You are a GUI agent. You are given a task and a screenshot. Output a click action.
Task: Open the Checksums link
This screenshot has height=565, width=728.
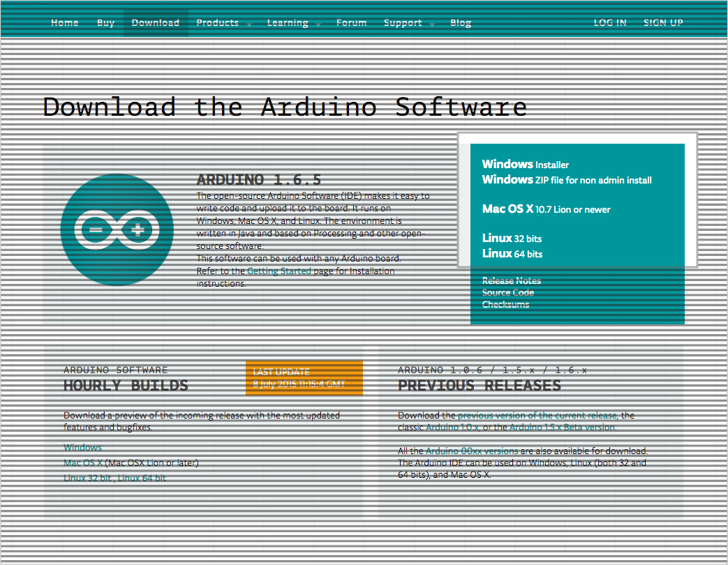[505, 305]
